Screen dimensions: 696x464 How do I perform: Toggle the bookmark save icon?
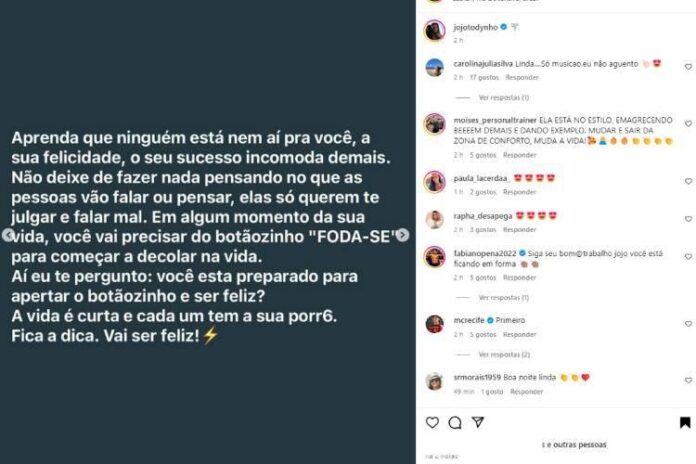pos(685,422)
